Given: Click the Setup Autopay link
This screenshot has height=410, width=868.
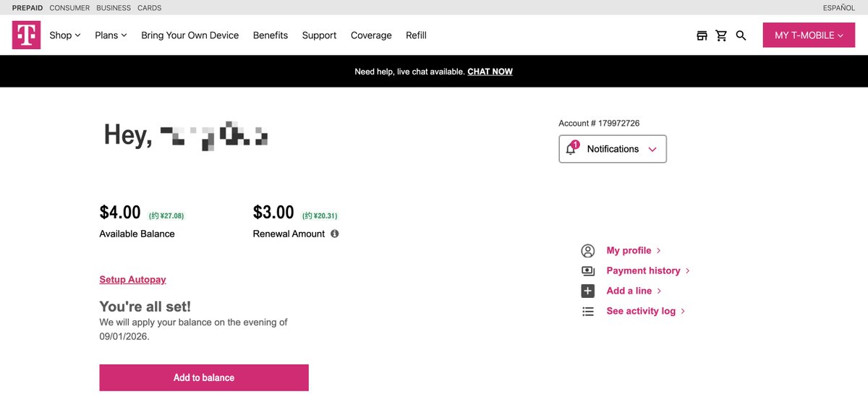Looking at the screenshot, I should pos(132,279).
